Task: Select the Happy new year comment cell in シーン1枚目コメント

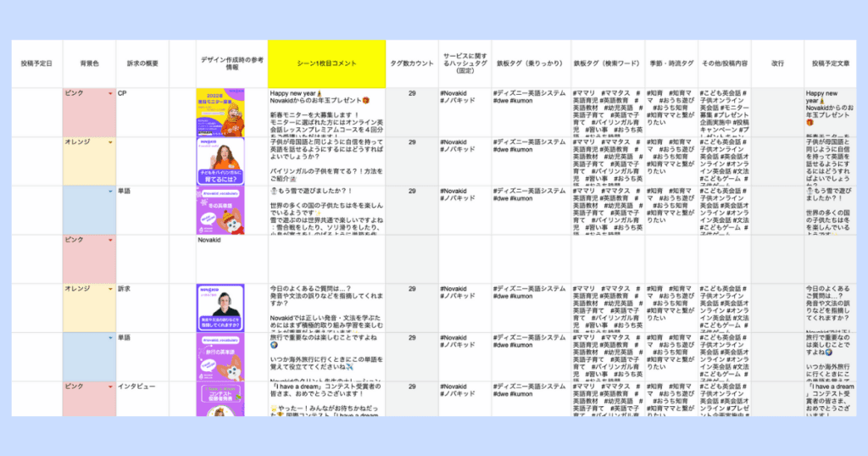Action: click(x=326, y=113)
